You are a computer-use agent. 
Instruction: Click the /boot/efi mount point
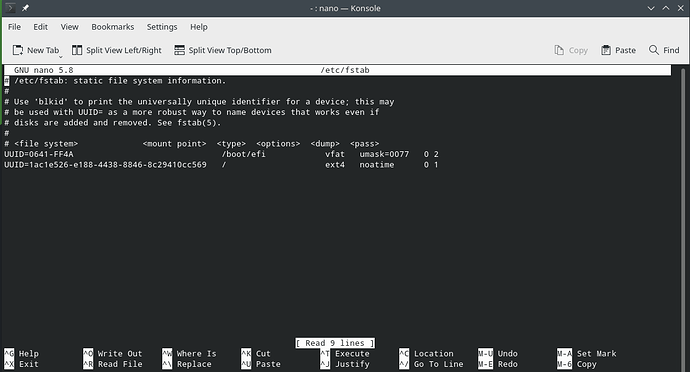tap(243, 154)
